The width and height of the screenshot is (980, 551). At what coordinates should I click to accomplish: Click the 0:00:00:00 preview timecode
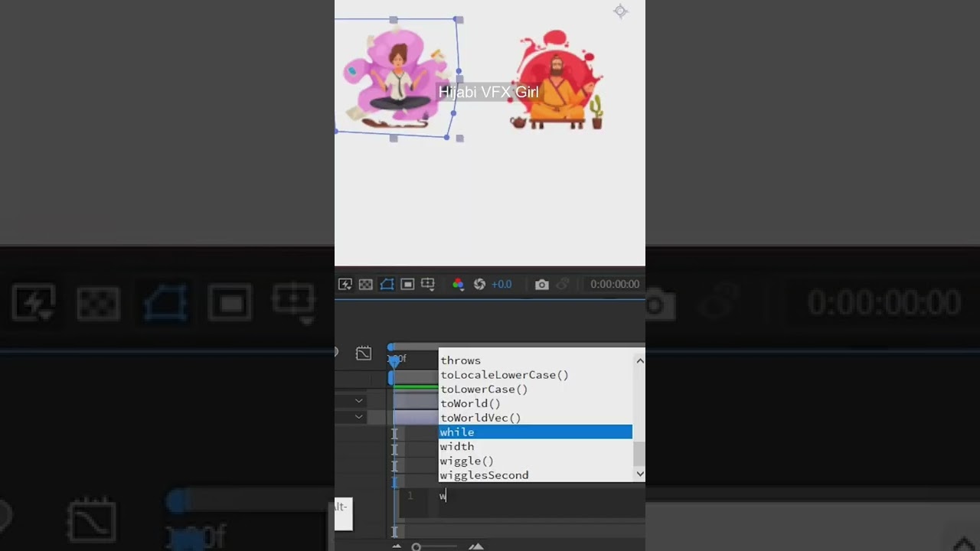click(x=615, y=284)
